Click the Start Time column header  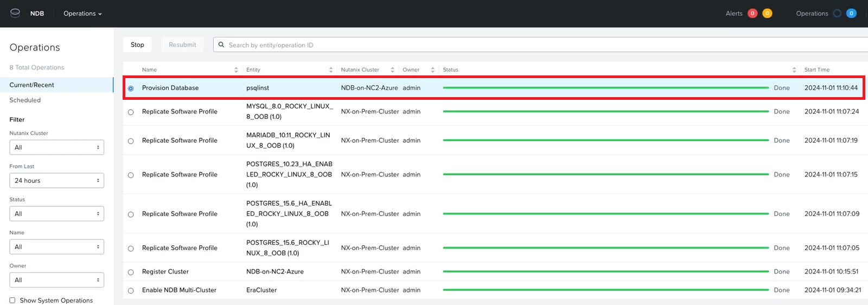pos(816,69)
